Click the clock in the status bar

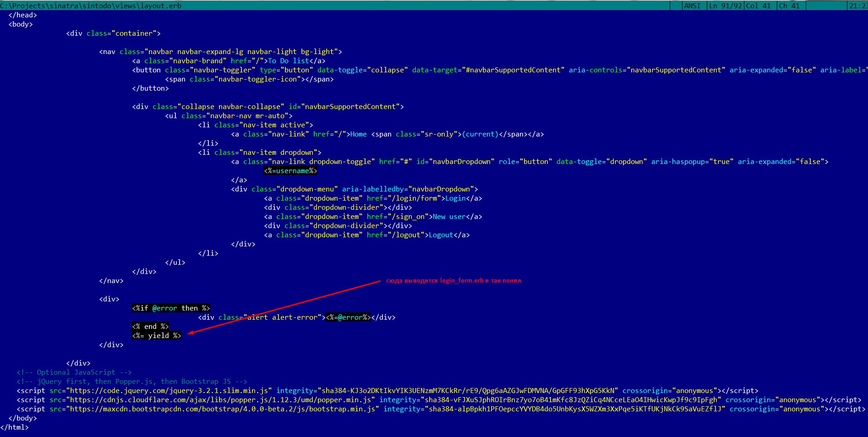[857, 5]
